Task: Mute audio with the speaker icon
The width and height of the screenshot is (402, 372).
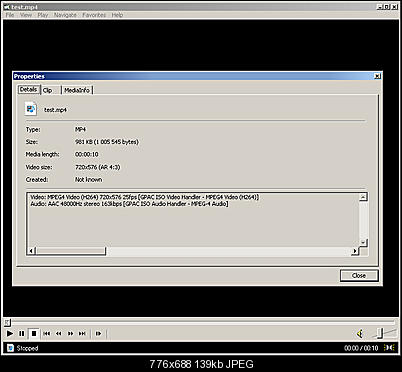Action: click(360, 333)
